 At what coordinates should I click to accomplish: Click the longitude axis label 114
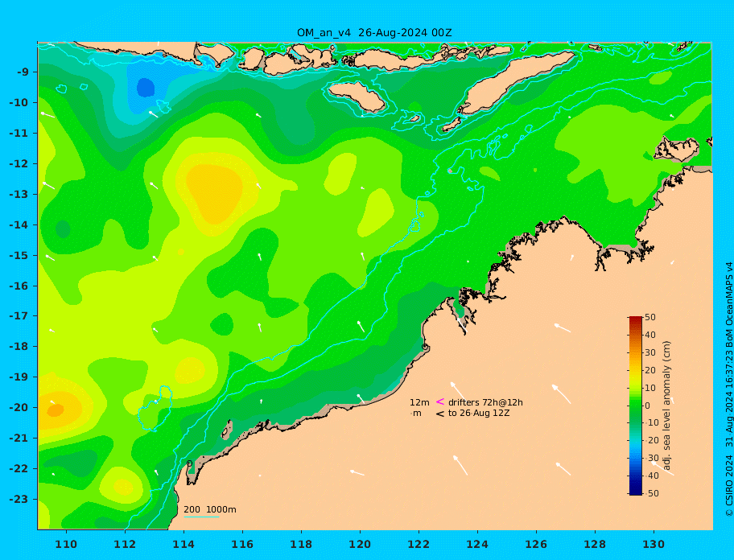(x=183, y=545)
